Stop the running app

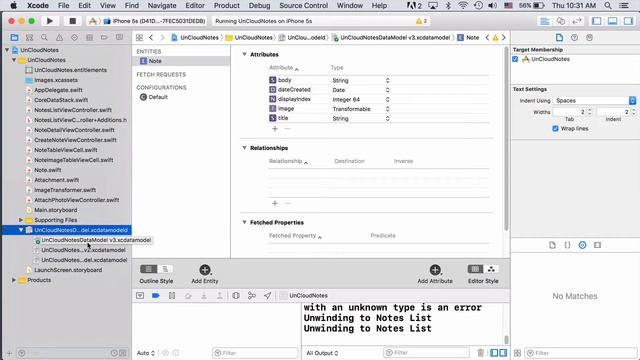pos(72,21)
